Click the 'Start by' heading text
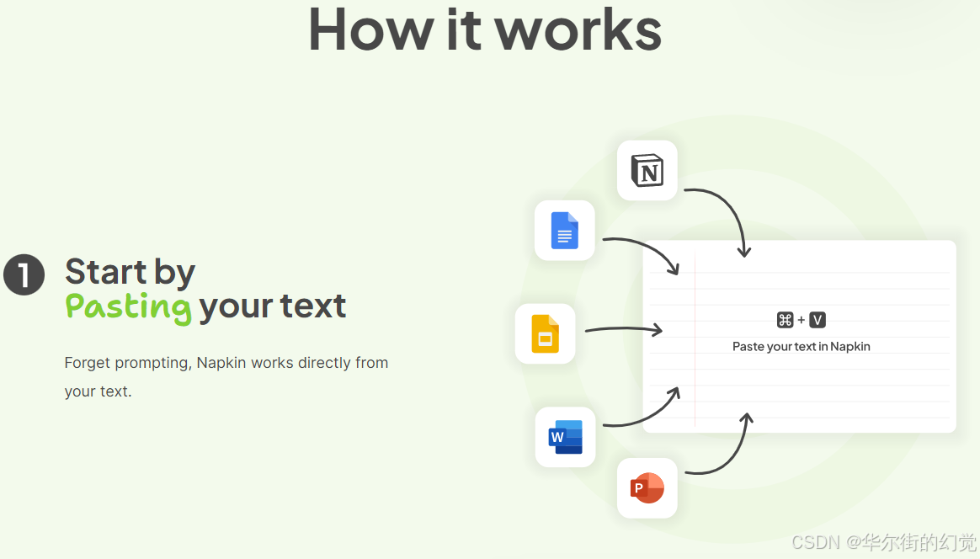980x559 pixels. 130,272
